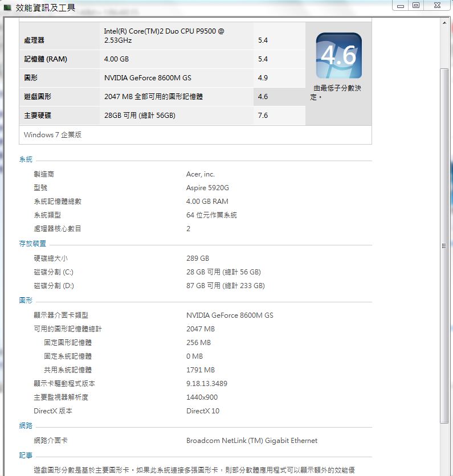Click the graphics score 4.9
This screenshot has width=453, height=476.
point(263,77)
